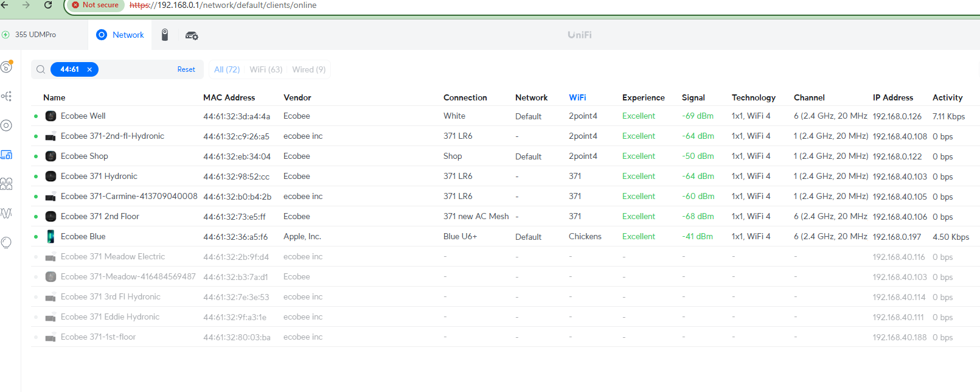980x392 pixels.
Task: Open the topology icon in sidebar
Action: (x=6, y=96)
